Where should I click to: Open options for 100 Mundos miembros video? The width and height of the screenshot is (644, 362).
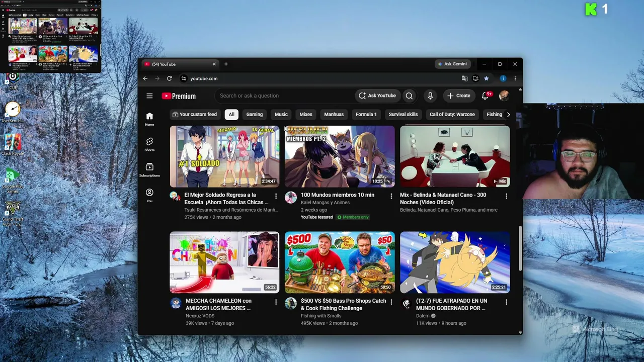(x=391, y=196)
